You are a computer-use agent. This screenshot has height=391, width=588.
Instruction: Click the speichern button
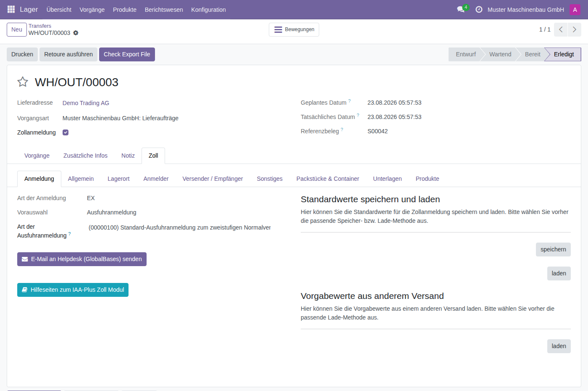[x=553, y=249]
